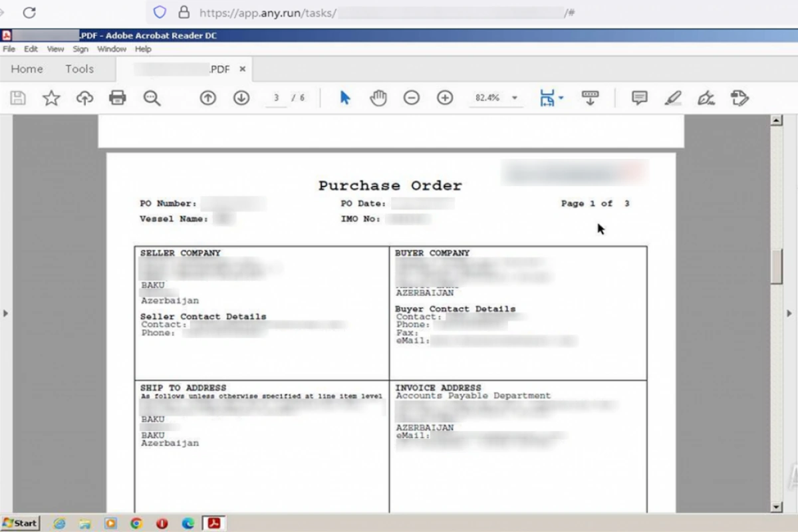Viewport: 798px width, 532px height.
Task: Go to previous page with up arrow
Action: [x=208, y=98]
